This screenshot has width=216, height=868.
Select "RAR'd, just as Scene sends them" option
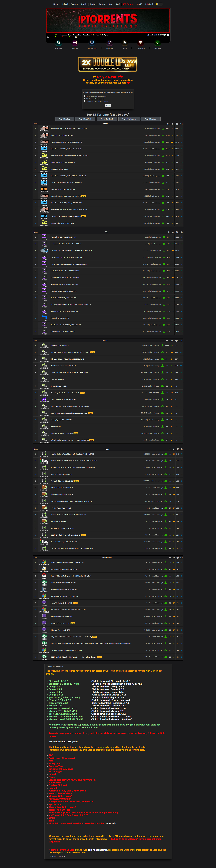[x=85, y=96]
